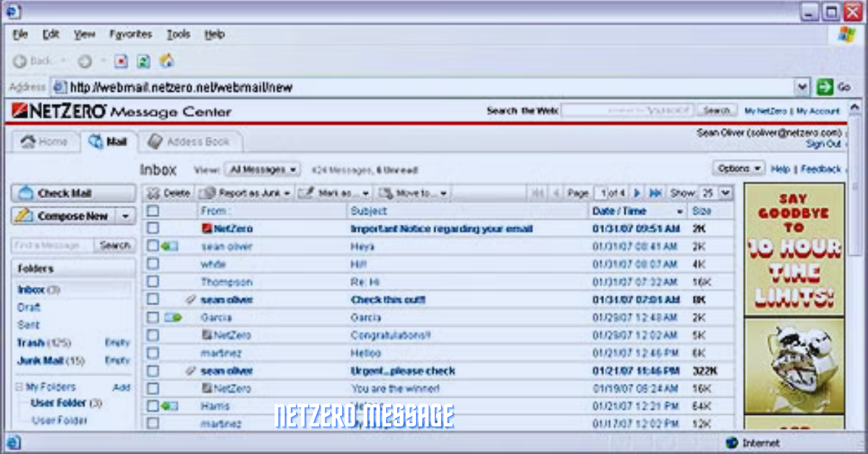Screen dimensions: 868x454
Task: Click the browser Stop icon
Action: pos(122,61)
